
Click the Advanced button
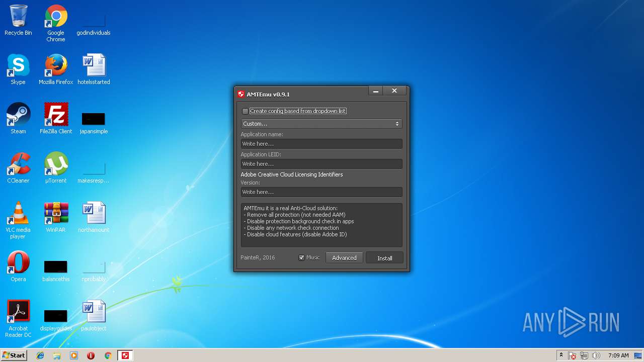pos(344,257)
